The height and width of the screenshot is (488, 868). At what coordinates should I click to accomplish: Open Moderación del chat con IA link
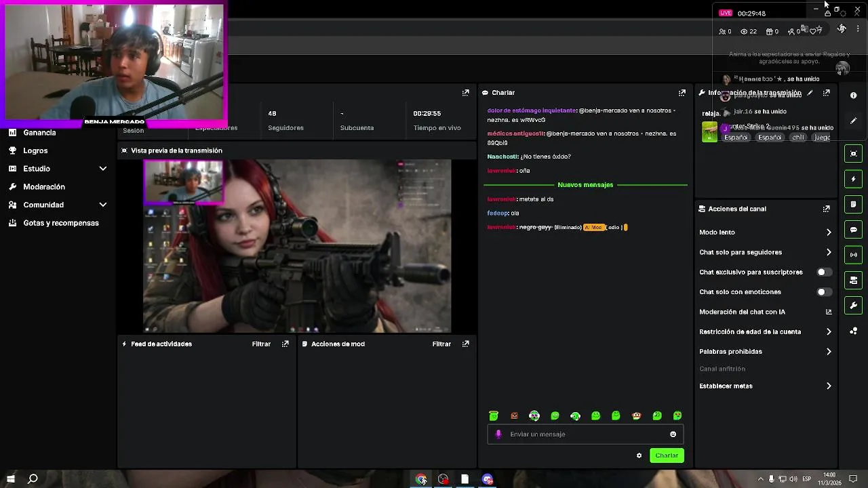766,312
